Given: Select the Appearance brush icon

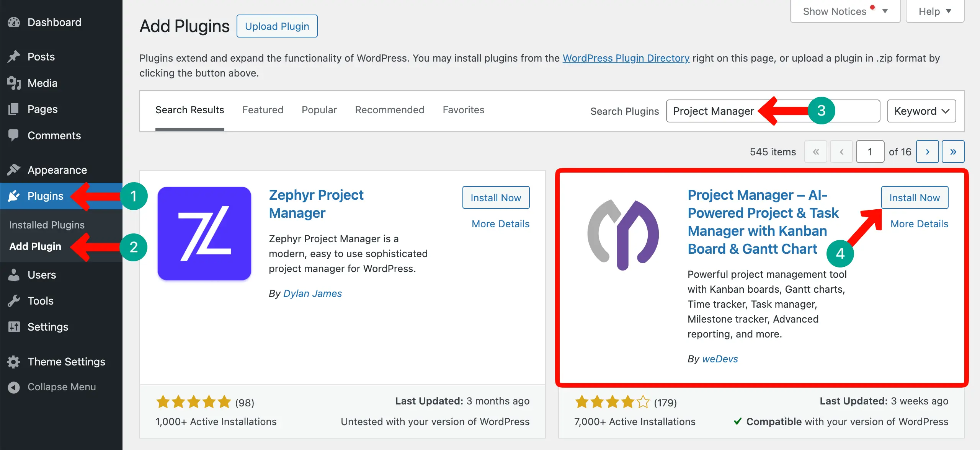Looking at the screenshot, I should point(14,170).
